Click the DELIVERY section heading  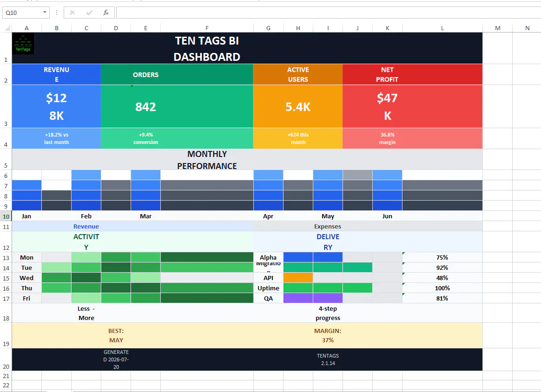point(368,242)
